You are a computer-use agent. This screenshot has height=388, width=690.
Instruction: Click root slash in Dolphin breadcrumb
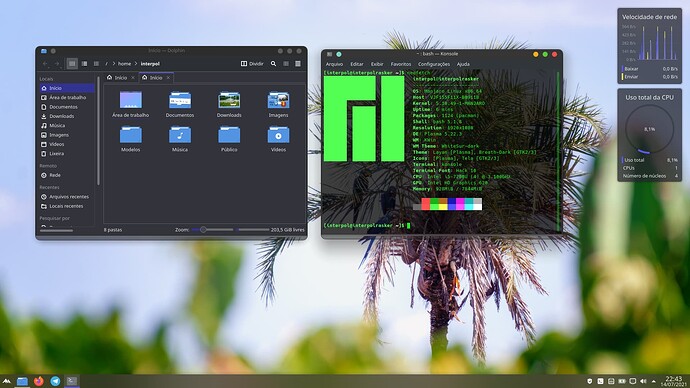point(106,64)
